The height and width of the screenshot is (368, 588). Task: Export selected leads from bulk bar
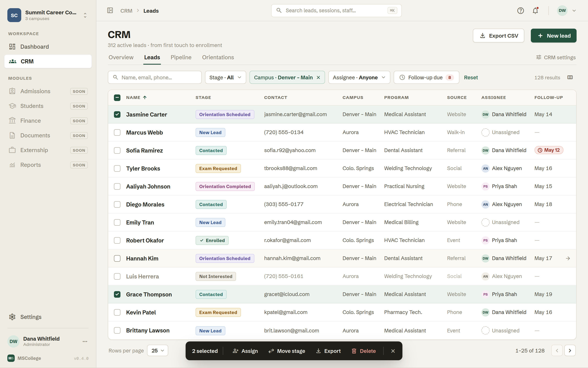(328, 351)
